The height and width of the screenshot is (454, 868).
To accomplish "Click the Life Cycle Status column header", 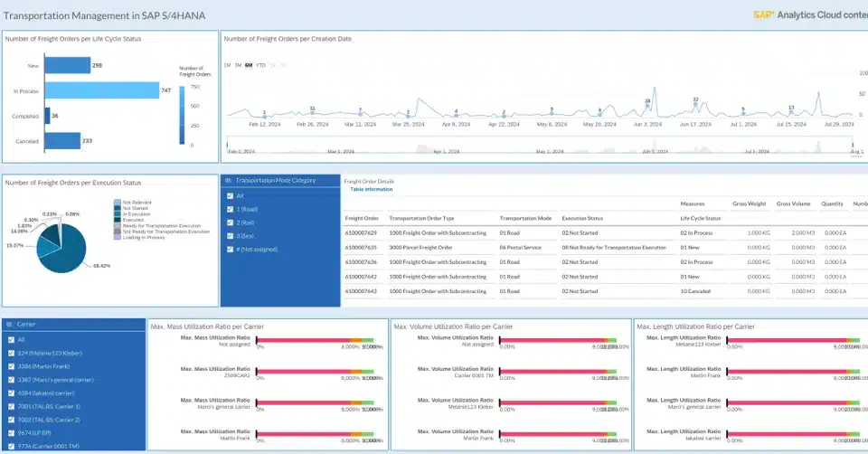I will tap(700, 218).
